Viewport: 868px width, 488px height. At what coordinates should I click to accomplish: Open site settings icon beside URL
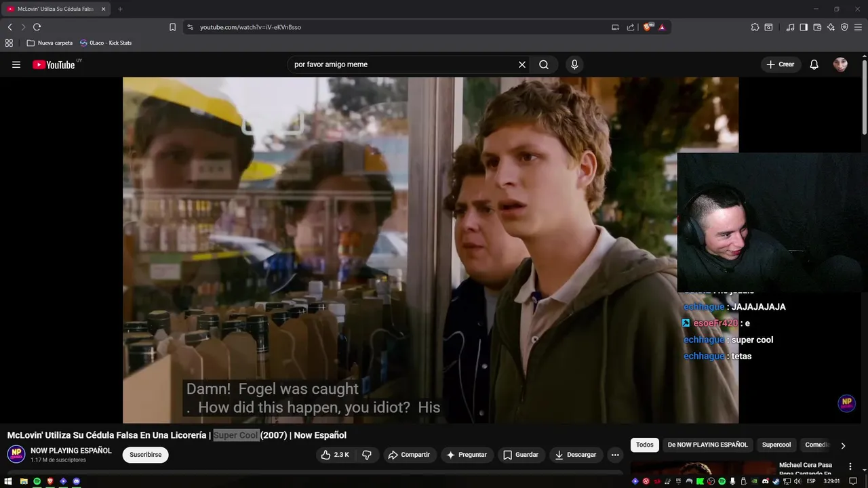point(190,27)
